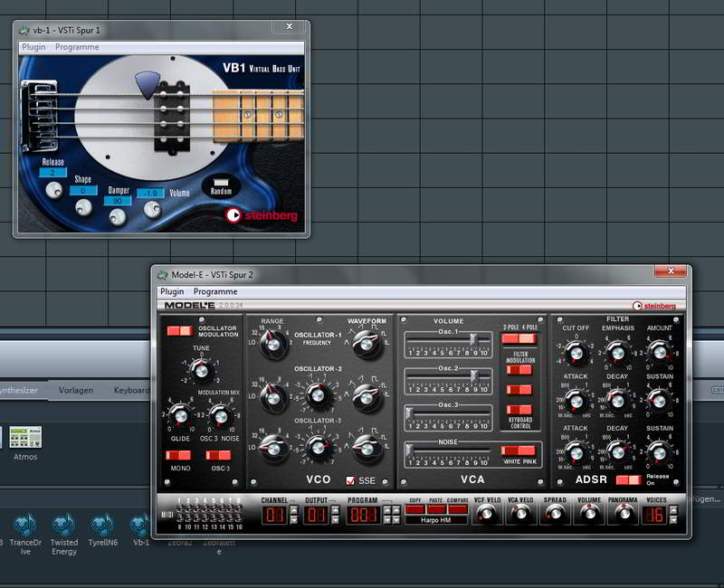Click the Oscillator-1 Waveform knob

(x=367, y=345)
